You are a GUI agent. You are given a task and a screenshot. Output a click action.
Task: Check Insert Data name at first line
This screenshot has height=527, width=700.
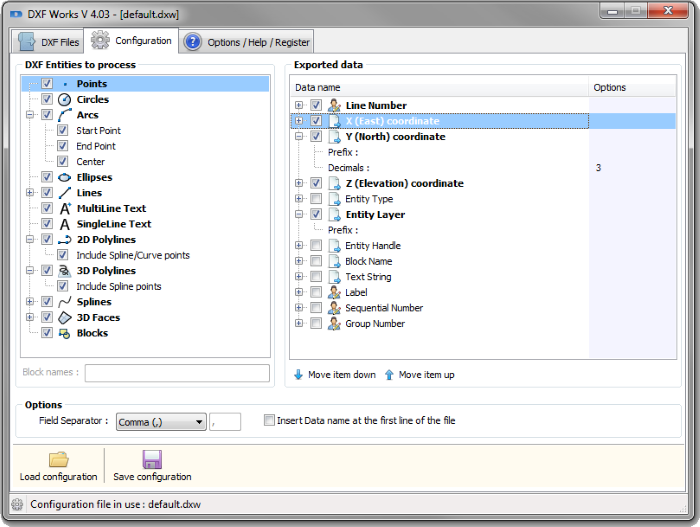[269, 420]
